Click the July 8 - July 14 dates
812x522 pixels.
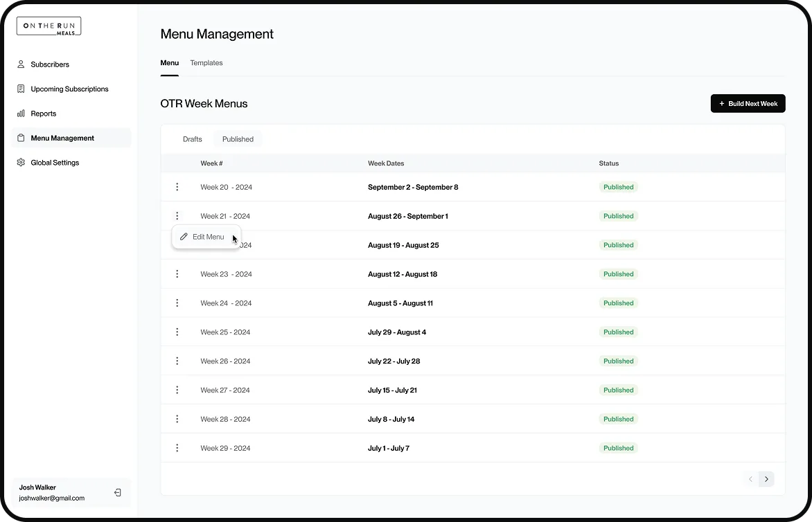(391, 419)
